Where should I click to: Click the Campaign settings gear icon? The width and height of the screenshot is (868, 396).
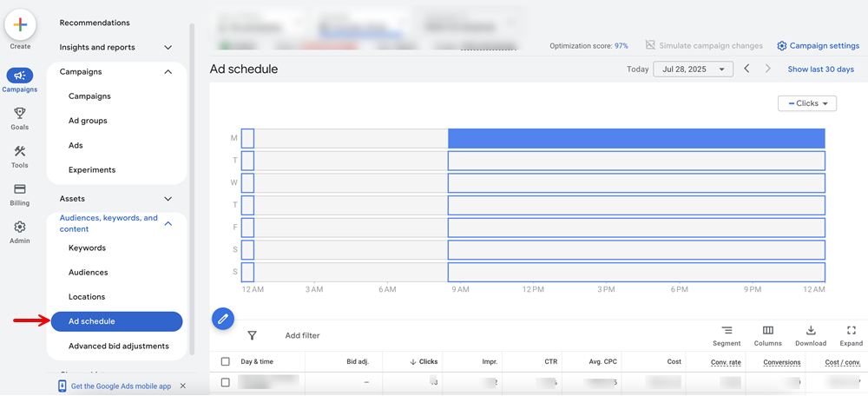point(782,46)
